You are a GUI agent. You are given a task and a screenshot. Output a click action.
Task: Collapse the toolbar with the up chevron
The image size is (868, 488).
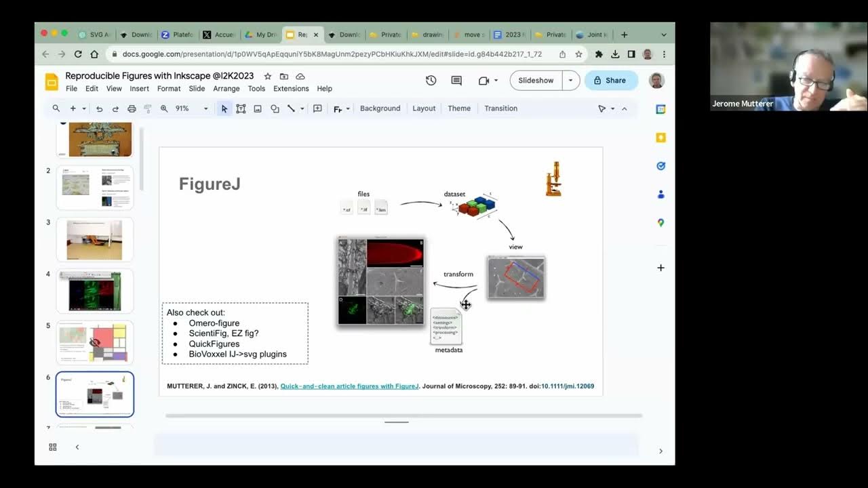pyautogui.click(x=625, y=108)
